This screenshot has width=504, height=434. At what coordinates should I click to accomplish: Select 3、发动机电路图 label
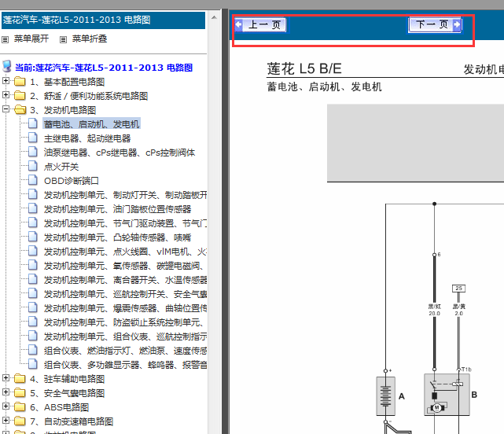coord(63,110)
